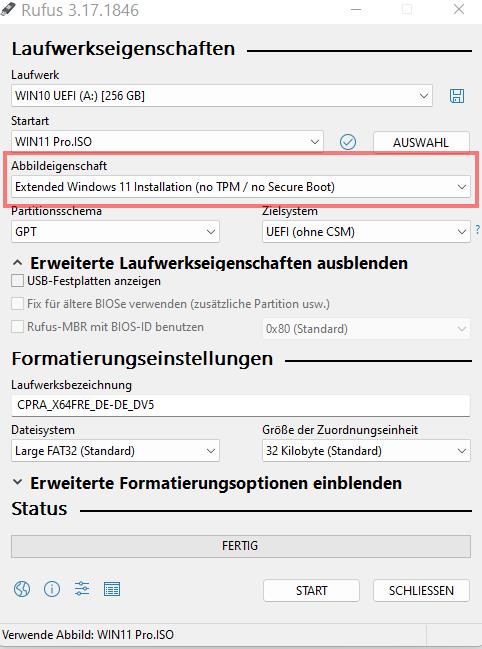
Task: Open the About info icon
Action: (x=52, y=589)
